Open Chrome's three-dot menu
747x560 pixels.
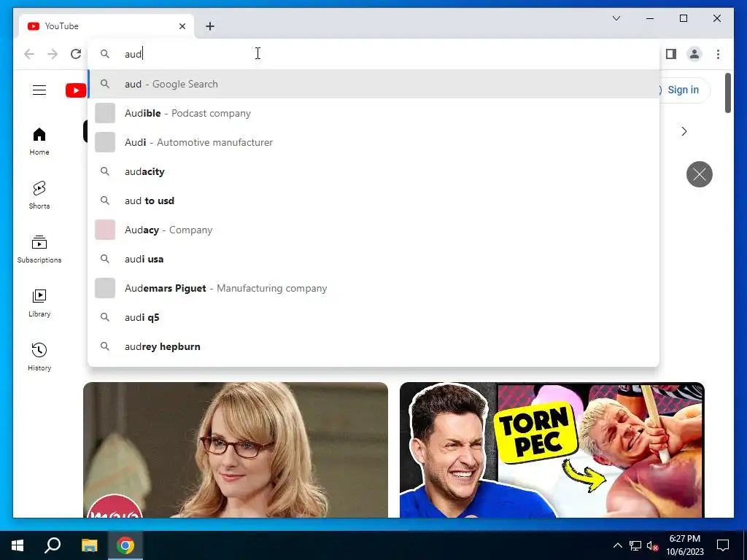[718, 54]
